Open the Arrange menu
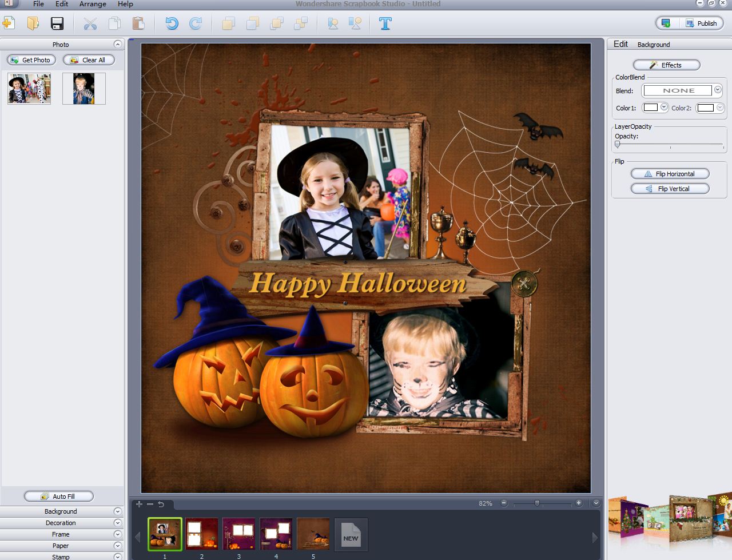 pos(93,4)
